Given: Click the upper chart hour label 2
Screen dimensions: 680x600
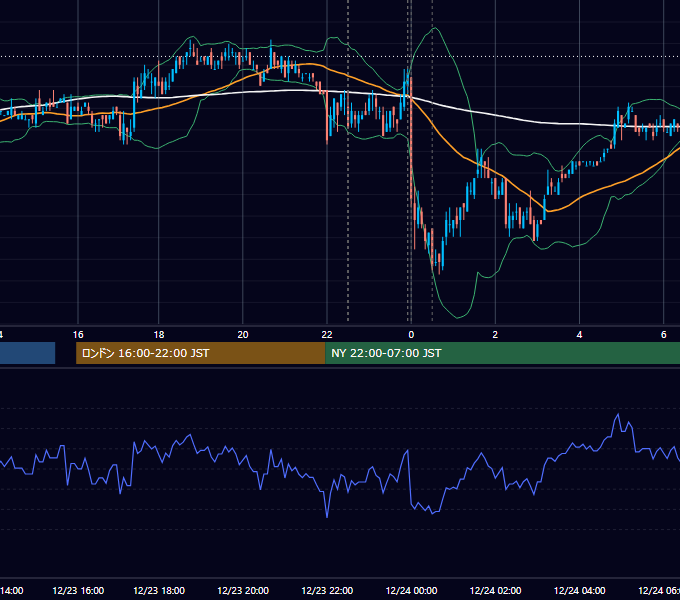Looking at the screenshot, I should tap(495, 335).
